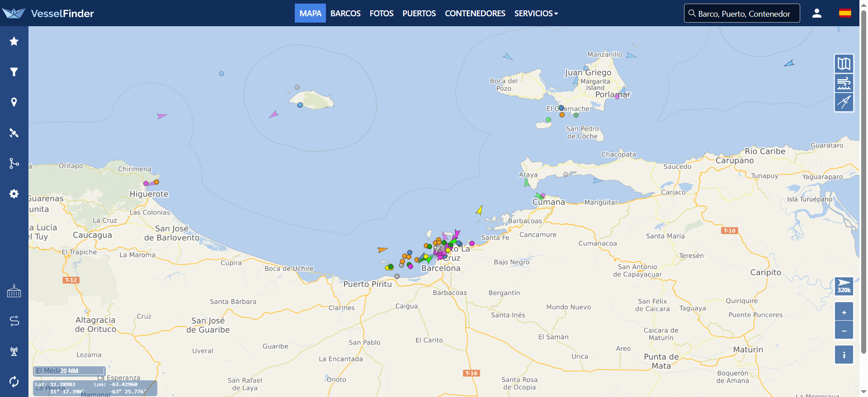Screen dimensions: 868x397
Task: Open the route track icon
Action: (x=14, y=163)
